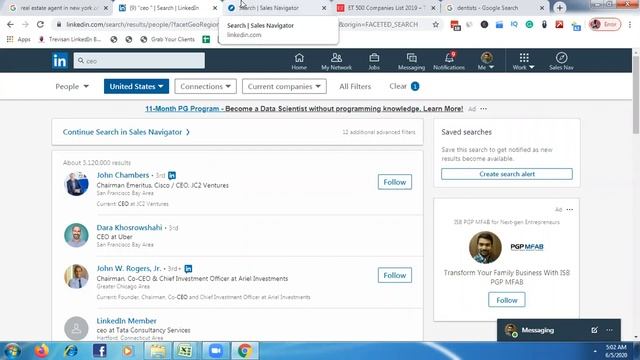
Task: Follow John Chambers
Action: click(x=395, y=182)
